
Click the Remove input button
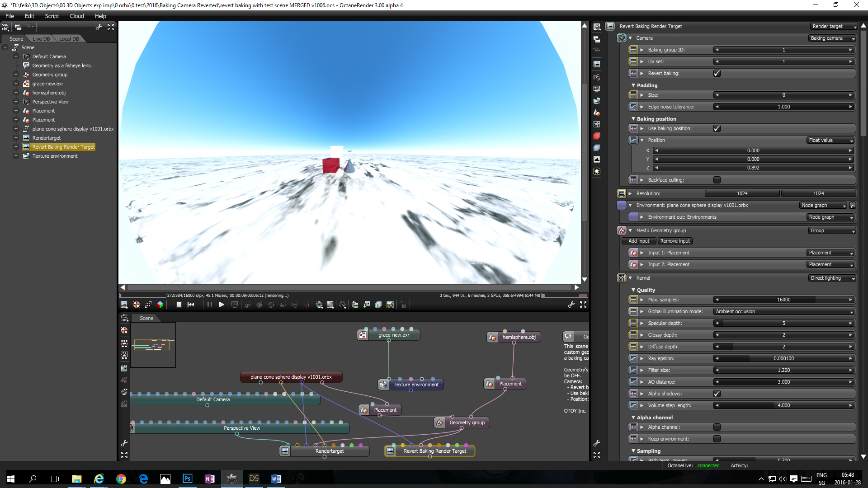click(x=675, y=241)
